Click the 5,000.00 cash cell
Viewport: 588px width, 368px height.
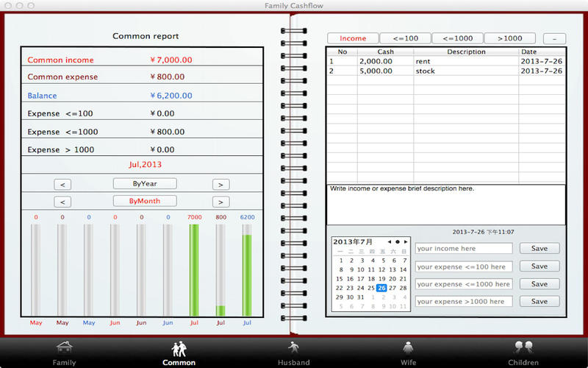[x=376, y=71]
